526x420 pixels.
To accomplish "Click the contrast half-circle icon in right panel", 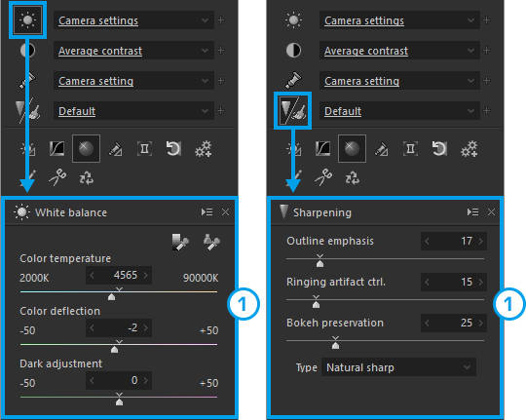I will click(293, 51).
